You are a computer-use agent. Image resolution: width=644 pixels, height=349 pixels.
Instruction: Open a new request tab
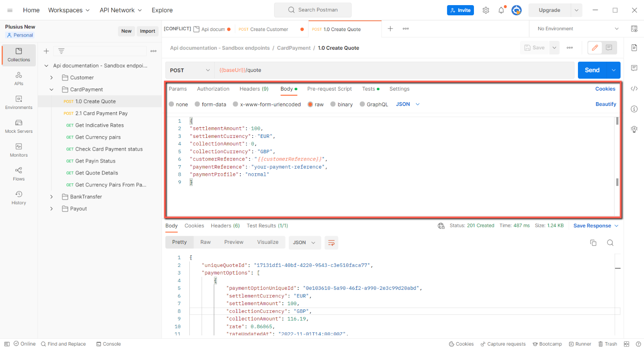[x=390, y=29]
